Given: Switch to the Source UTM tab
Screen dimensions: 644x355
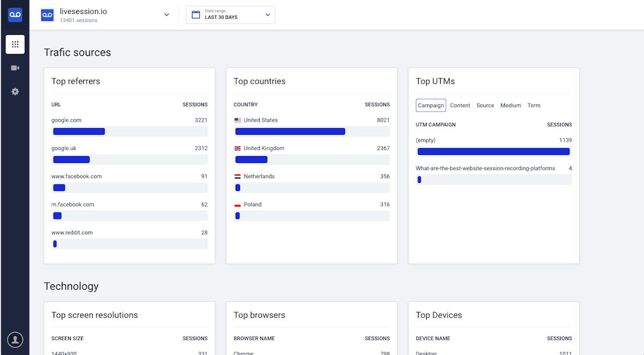Looking at the screenshot, I should [485, 106].
